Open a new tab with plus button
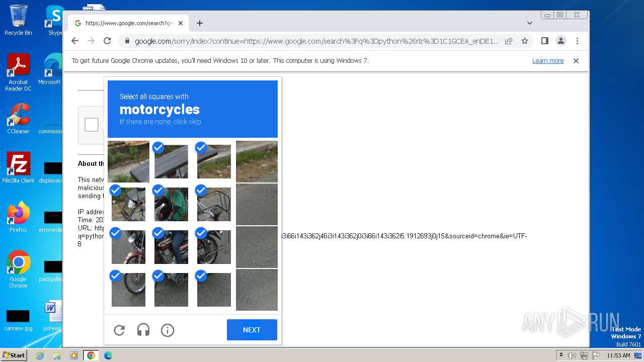 pos(200,23)
